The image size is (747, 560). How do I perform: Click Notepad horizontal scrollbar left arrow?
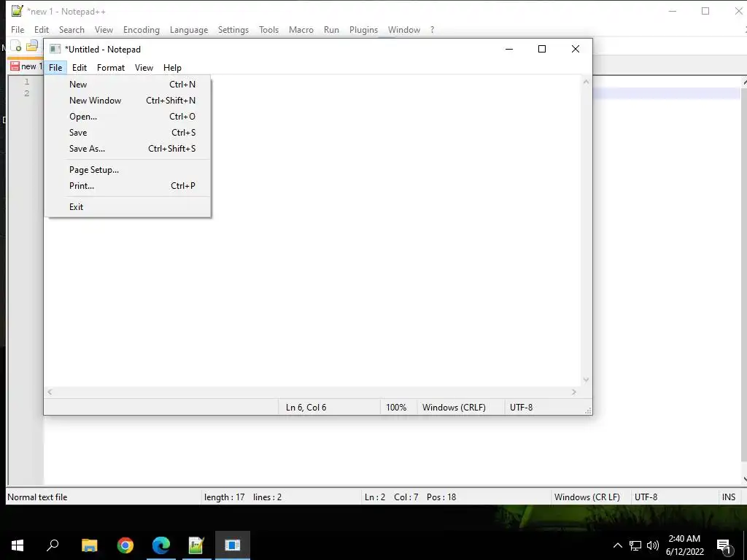tap(50, 392)
